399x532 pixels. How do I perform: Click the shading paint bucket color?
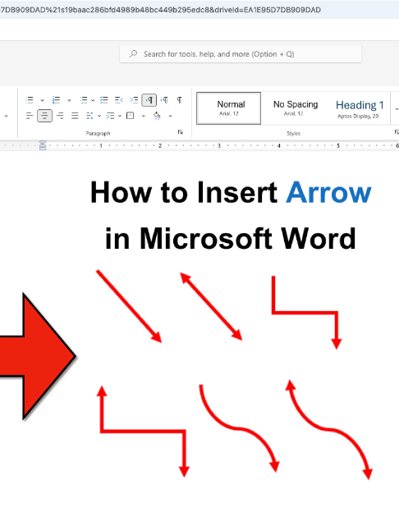point(157,116)
